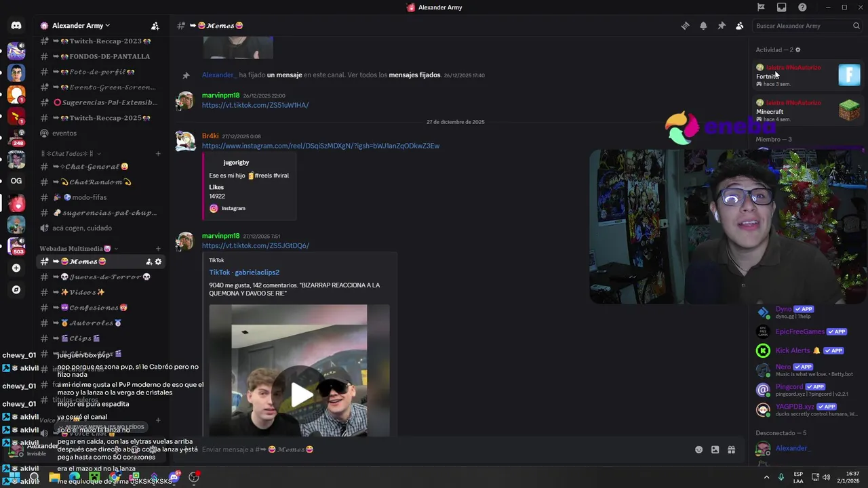
Task: Open the Autoroles channel
Action: coord(100,323)
